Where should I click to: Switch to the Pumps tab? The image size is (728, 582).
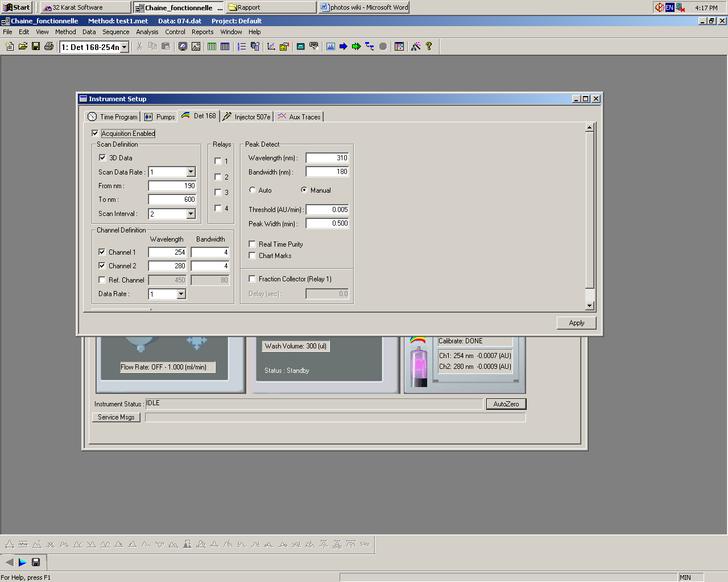tap(159, 117)
